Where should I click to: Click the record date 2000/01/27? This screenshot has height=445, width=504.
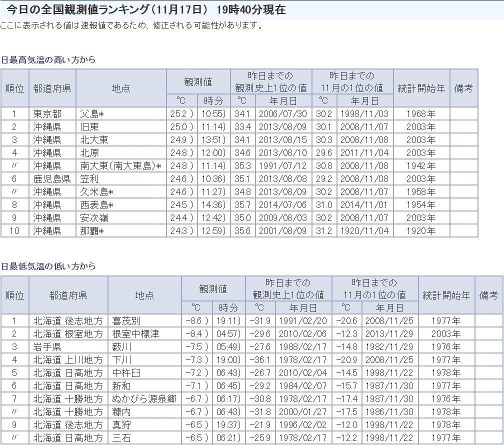pos(303,412)
